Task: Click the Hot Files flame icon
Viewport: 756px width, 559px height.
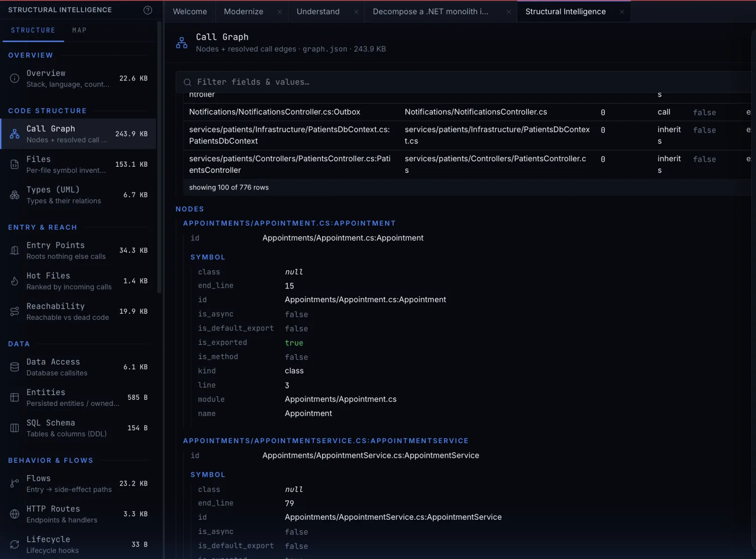Action: point(15,281)
